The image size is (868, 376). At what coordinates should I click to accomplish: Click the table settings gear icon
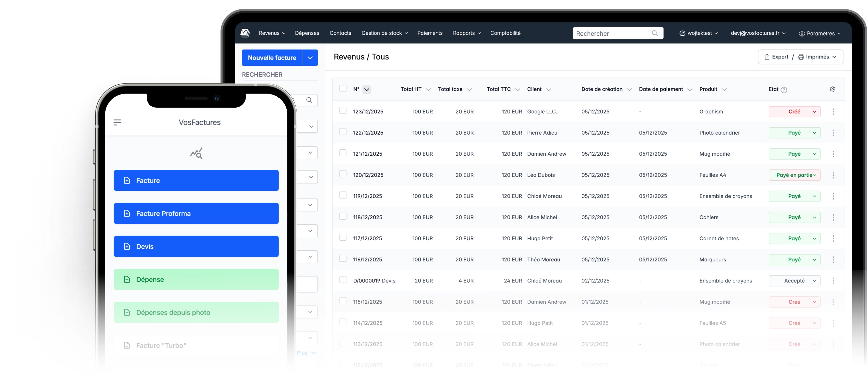(832, 89)
